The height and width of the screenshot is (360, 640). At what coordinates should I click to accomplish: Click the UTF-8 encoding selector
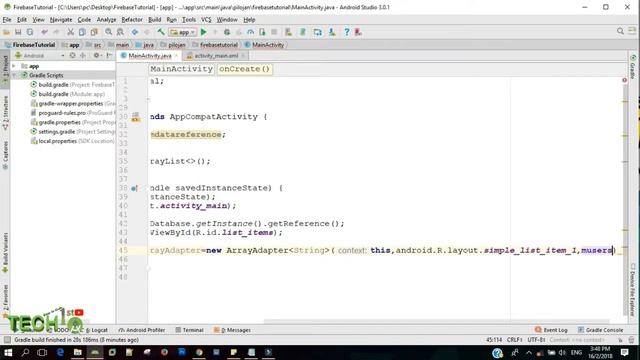click(536, 340)
